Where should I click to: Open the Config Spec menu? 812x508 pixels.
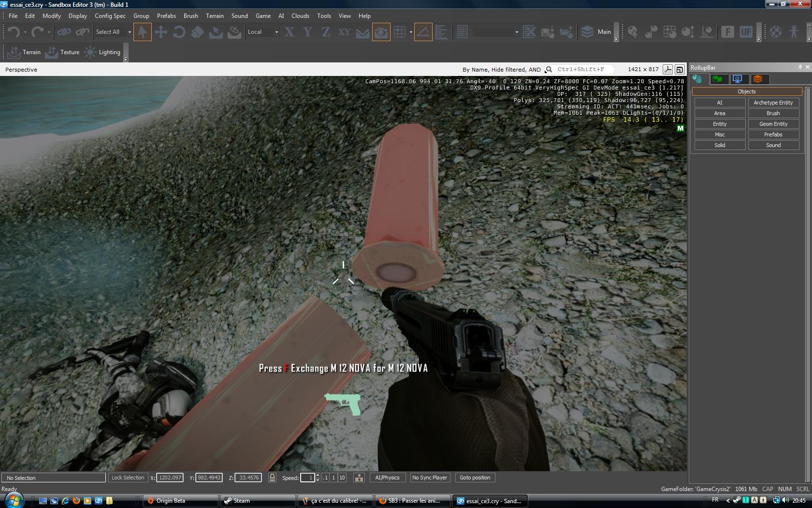point(110,15)
